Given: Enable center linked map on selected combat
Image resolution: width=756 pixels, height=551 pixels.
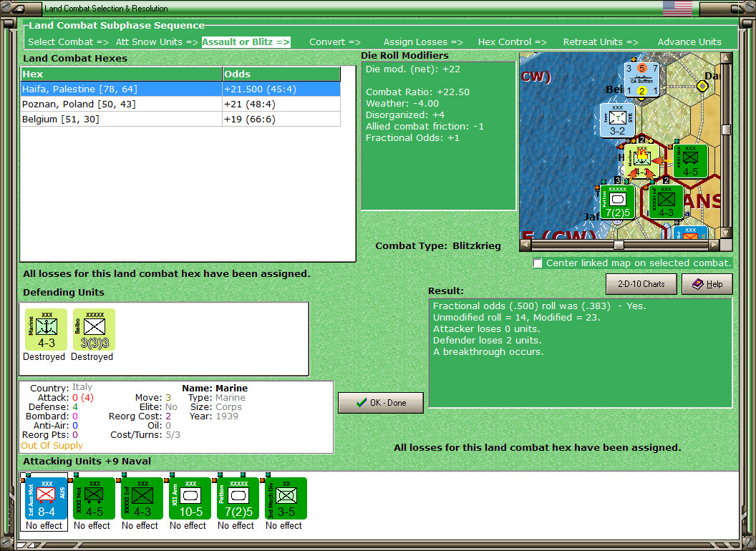Looking at the screenshot, I should (538, 263).
